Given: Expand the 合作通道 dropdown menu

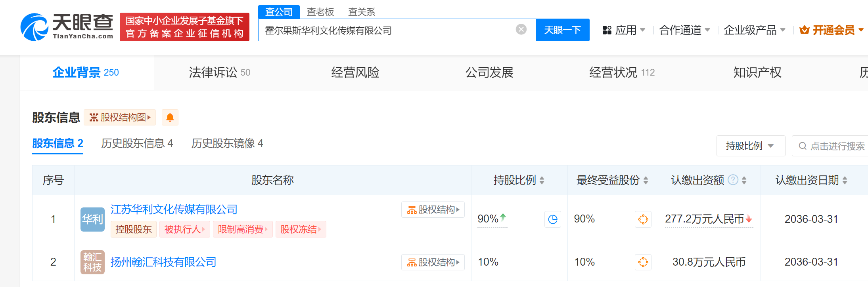Looking at the screenshot, I should (684, 30).
